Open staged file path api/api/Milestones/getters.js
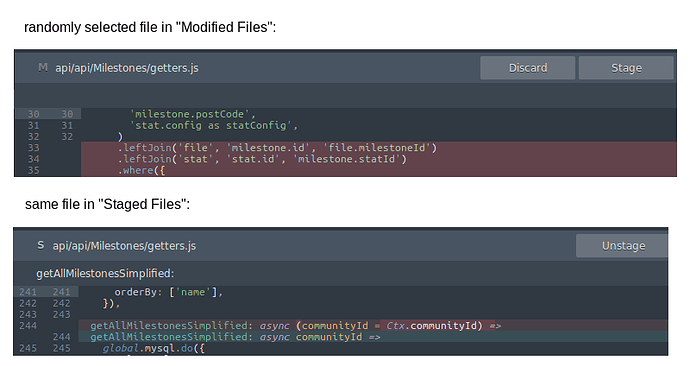The height and width of the screenshot is (366, 690). 124,246
